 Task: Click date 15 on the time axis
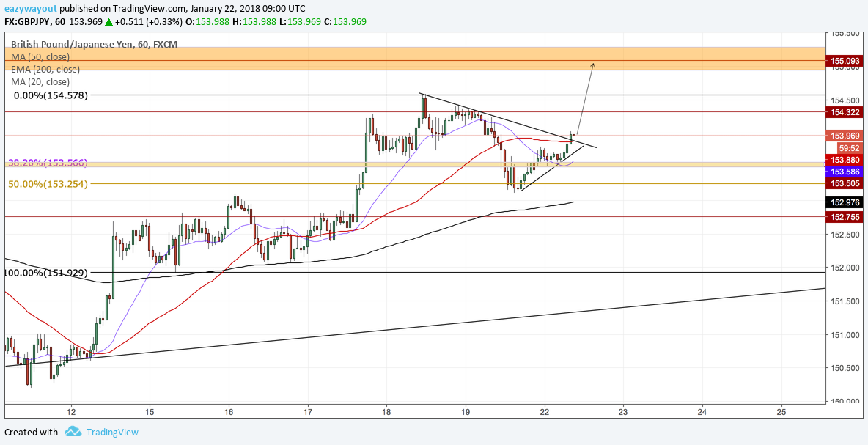coord(150,412)
